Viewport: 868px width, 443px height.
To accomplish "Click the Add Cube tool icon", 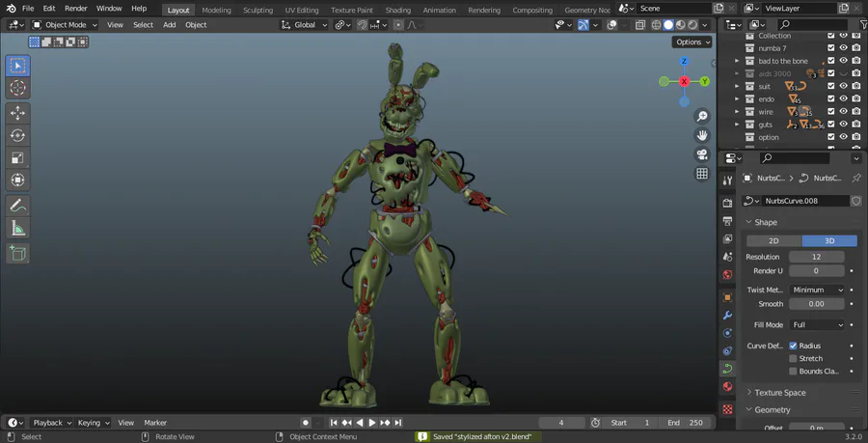I will point(17,253).
